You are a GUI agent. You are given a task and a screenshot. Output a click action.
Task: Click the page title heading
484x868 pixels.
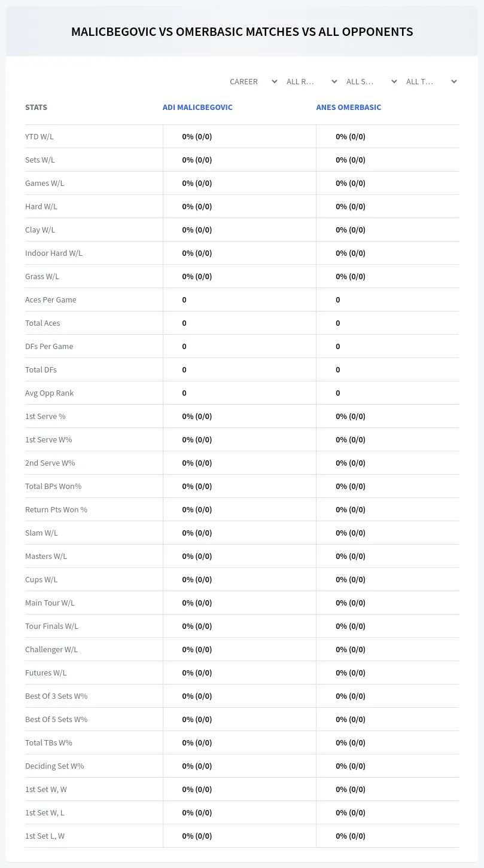242,32
